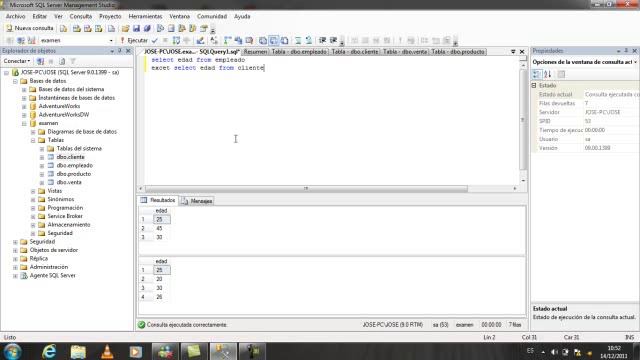Toggle auto-hide pin on Object Explorer panel

pos(120,51)
